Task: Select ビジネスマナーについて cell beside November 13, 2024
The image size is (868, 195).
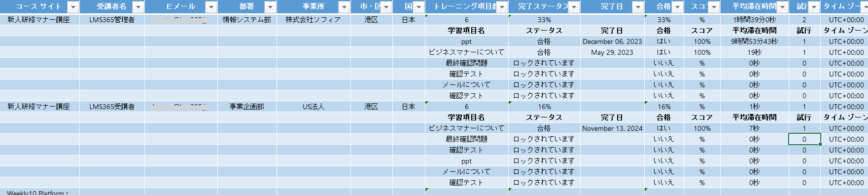Action: (x=466, y=128)
